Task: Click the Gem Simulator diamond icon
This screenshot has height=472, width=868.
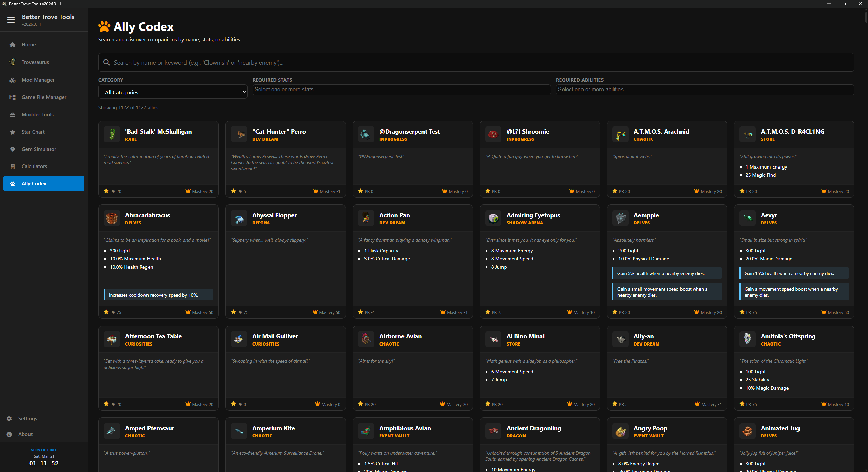Action: pos(13,149)
